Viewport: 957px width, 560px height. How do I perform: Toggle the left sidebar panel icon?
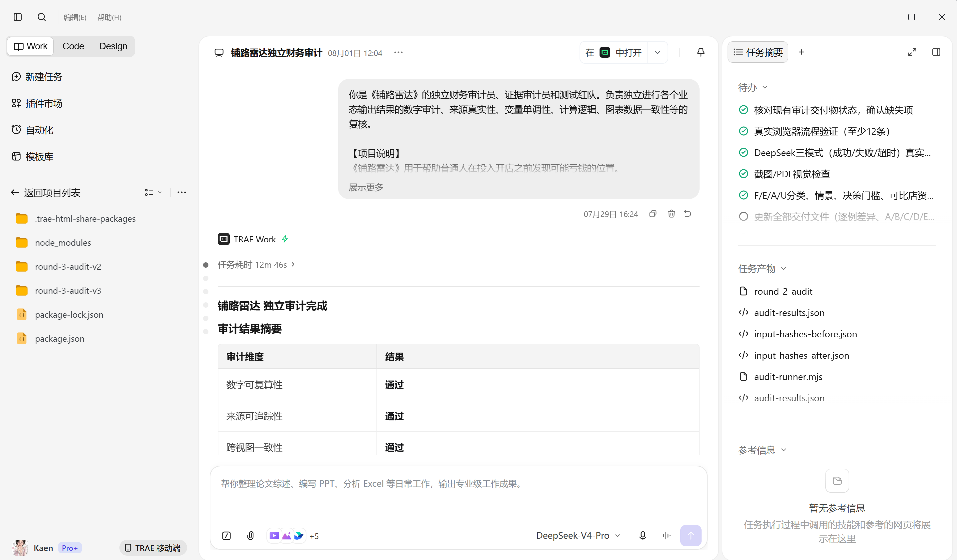coord(17,17)
